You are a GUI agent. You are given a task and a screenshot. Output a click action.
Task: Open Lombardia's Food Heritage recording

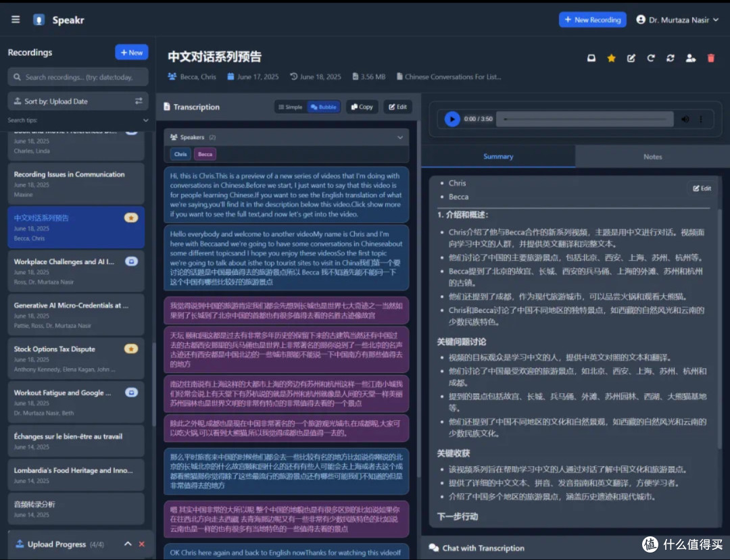[x=76, y=474]
